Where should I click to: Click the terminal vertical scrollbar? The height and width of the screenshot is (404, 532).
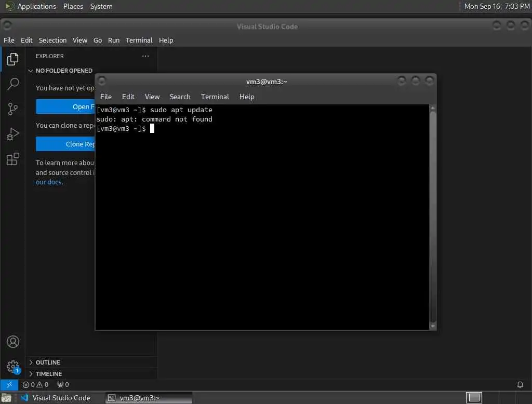433,217
